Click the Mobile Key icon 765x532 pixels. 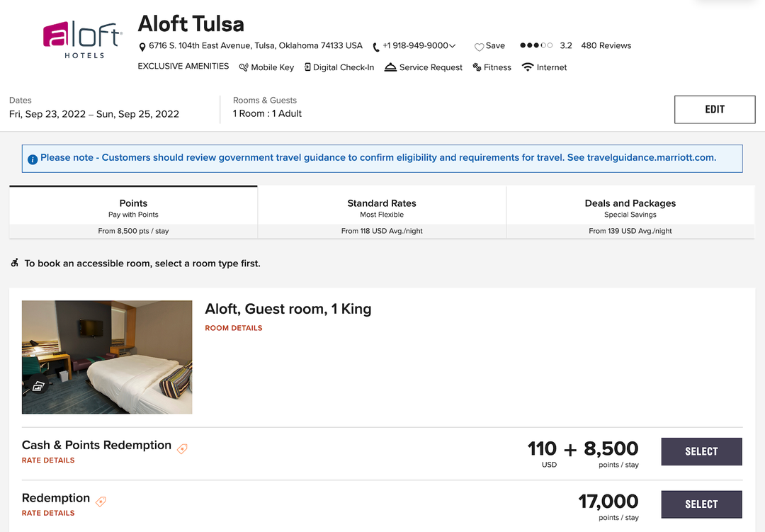243,67
